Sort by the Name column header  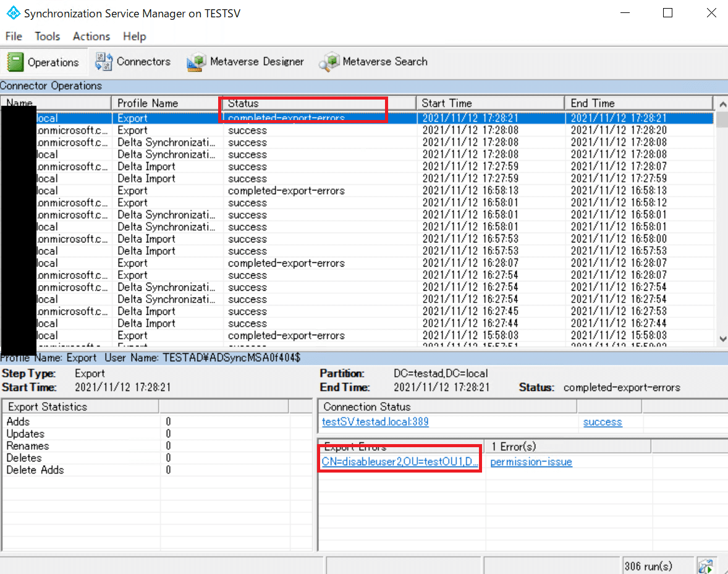56,103
